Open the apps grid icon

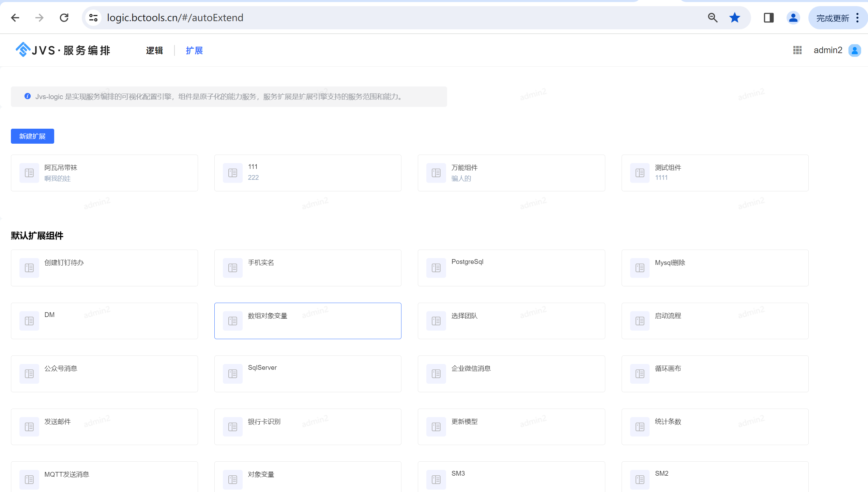point(797,50)
